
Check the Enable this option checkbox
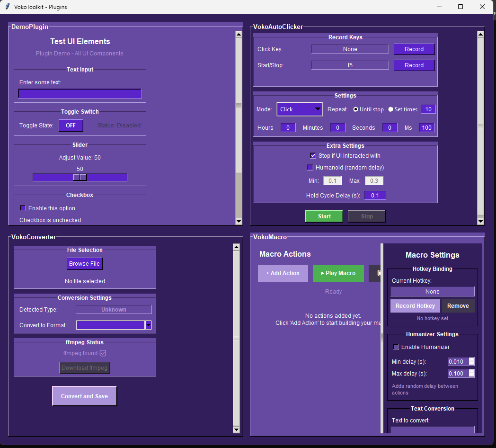[x=23, y=208]
